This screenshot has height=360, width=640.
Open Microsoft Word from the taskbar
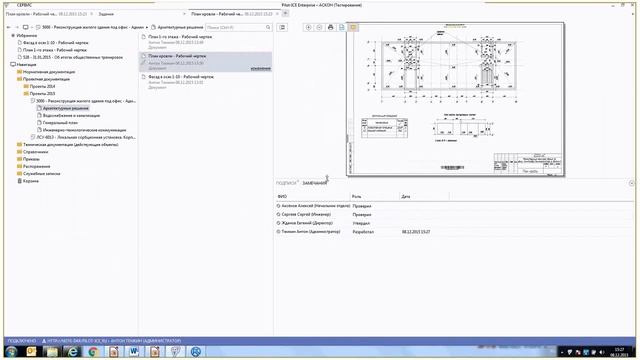134,351
